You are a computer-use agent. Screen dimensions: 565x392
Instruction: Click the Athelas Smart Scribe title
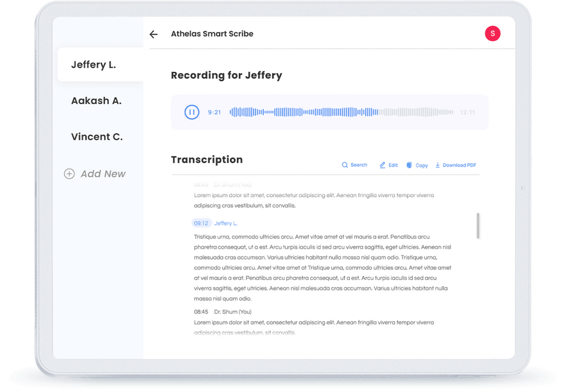point(212,34)
